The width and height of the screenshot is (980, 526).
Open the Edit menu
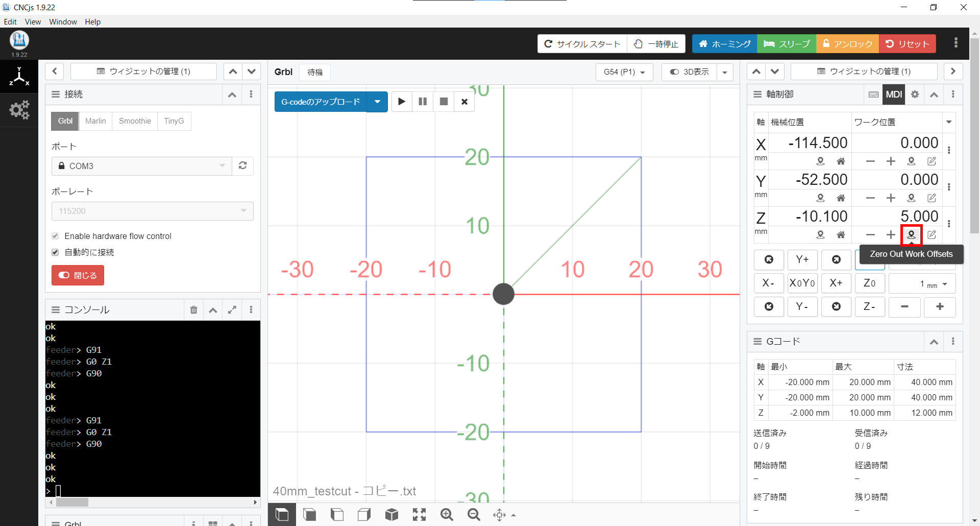pos(10,21)
